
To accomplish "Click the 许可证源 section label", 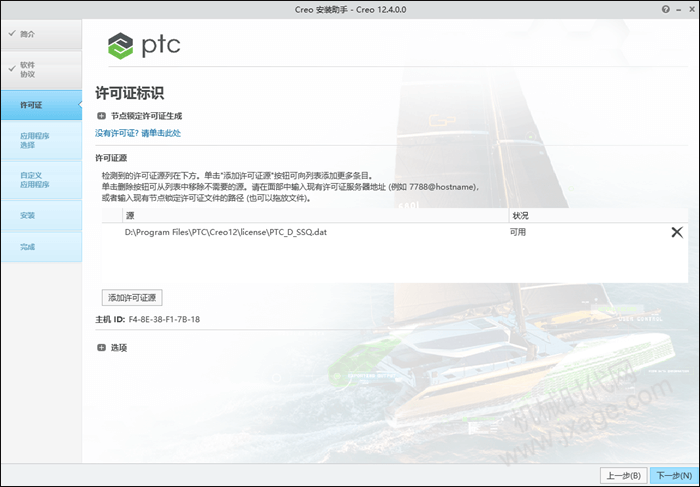I will [x=111, y=158].
